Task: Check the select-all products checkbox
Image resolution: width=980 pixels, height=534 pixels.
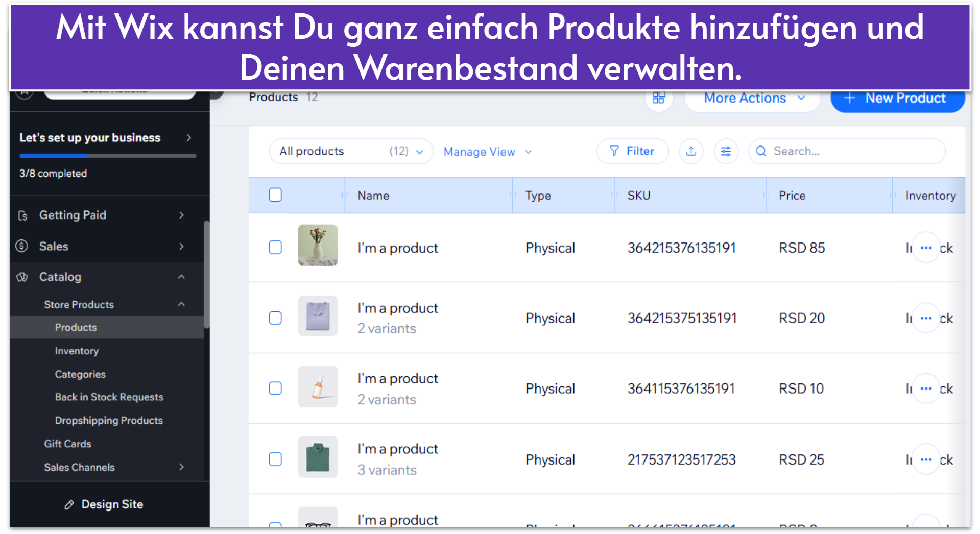Action: coord(275,195)
